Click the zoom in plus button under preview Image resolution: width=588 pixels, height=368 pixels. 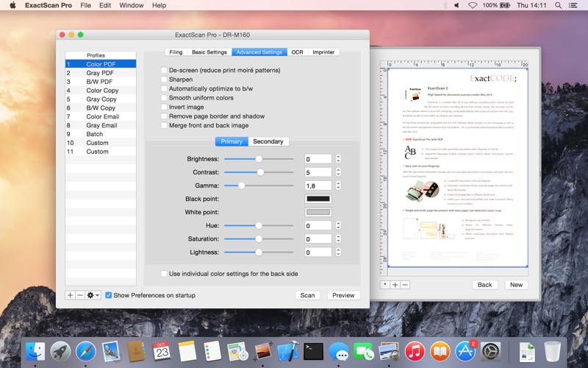pyautogui.click(x=395, y=284)
